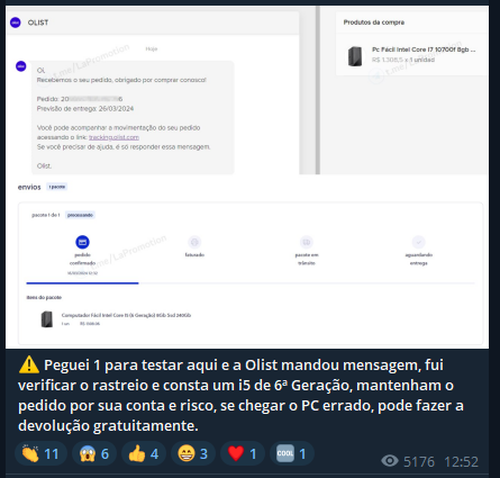Click the aguardando entrega step icon
The height and width of the screenshot is (478, 500).
click(419, 242)
